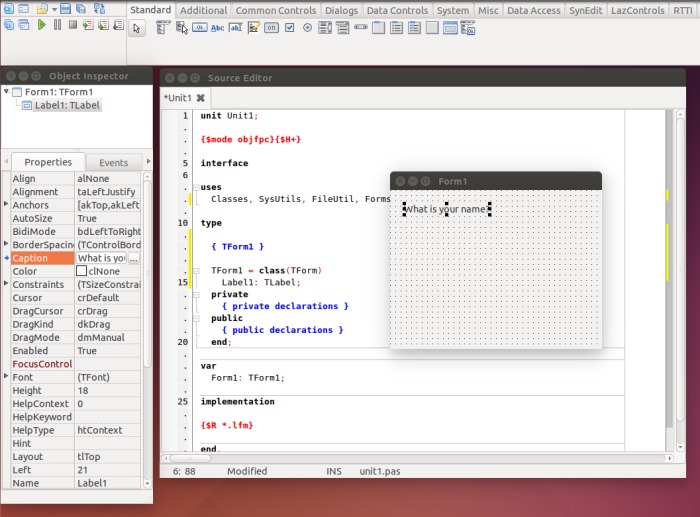Switch to the Events tab
The height and width of the screenshot is (517, 700).
click(x=113, y=162)
